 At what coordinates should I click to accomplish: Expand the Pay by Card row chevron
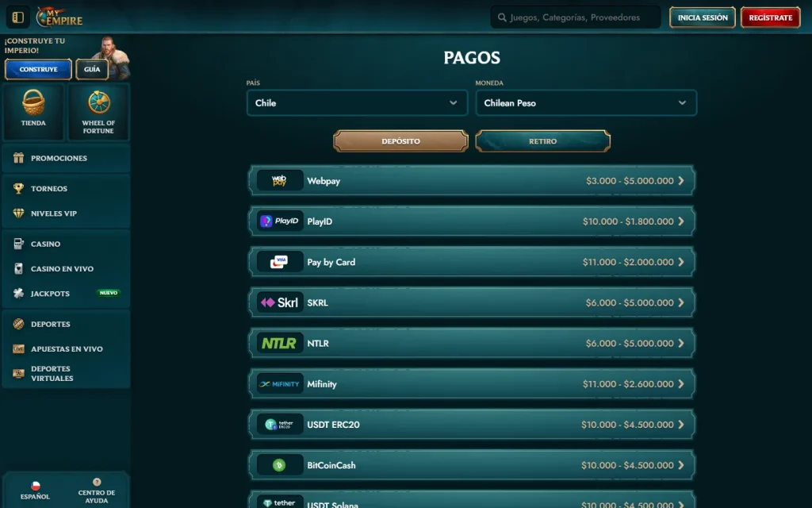coord(681,262)
